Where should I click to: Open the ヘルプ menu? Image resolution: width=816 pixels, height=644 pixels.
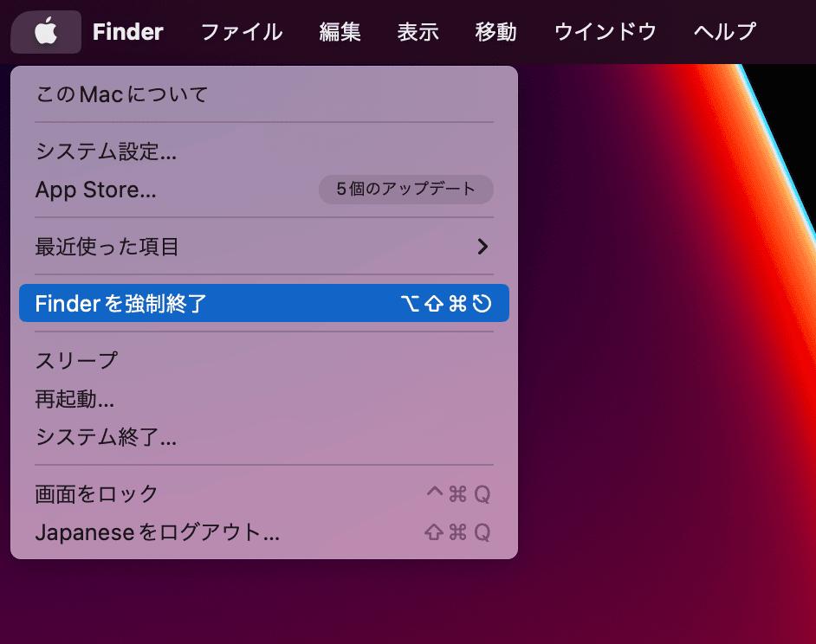725,32
